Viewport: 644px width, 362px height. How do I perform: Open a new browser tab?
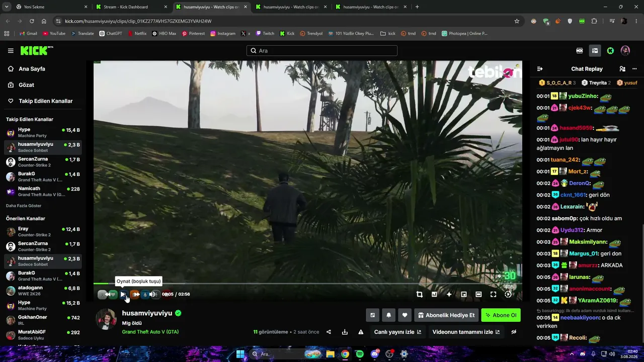pos(417,7)
